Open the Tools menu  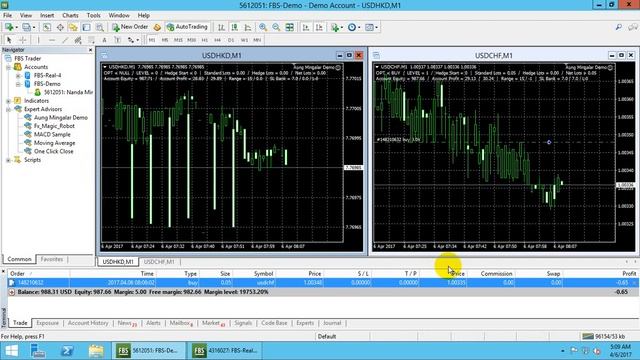[x=93, y=15]
